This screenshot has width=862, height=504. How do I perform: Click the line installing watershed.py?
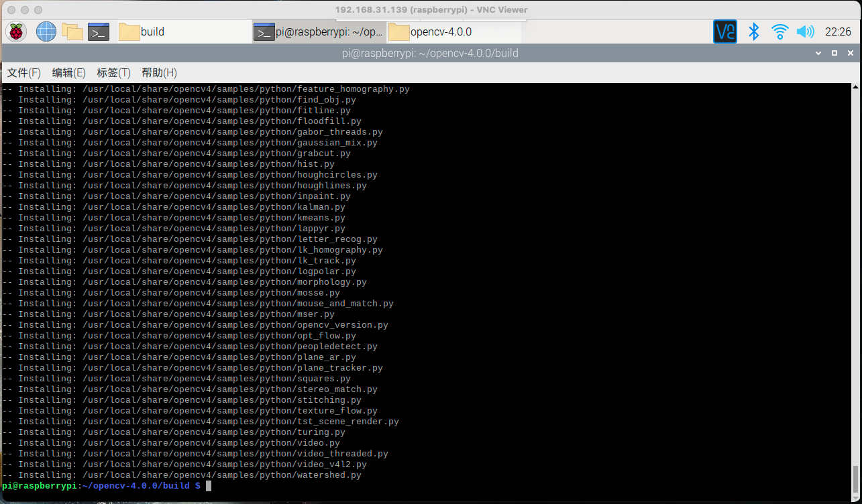pos(182,475)
